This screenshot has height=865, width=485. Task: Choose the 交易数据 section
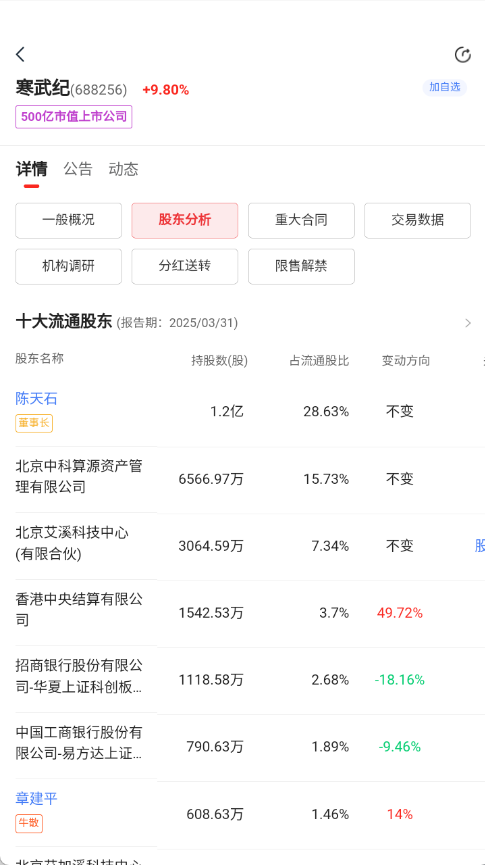(418, 220)
